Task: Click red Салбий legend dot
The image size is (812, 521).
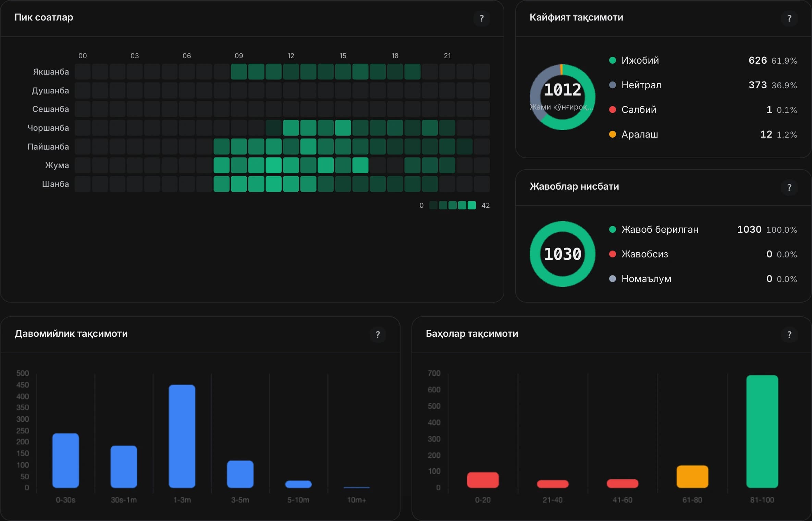Action: [x=613, y=110]
